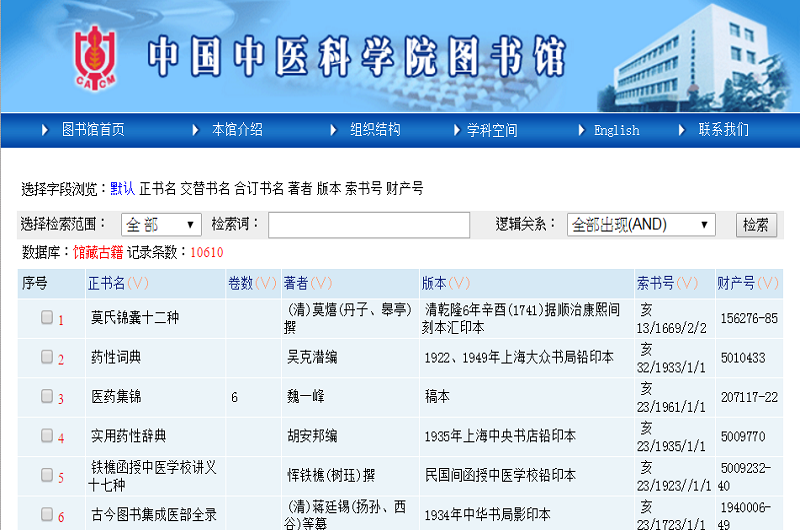The height and width of the screenshot is (530, 800).
Task: Open the 联系我们 navigation item
Action: (x=723, y=130)
